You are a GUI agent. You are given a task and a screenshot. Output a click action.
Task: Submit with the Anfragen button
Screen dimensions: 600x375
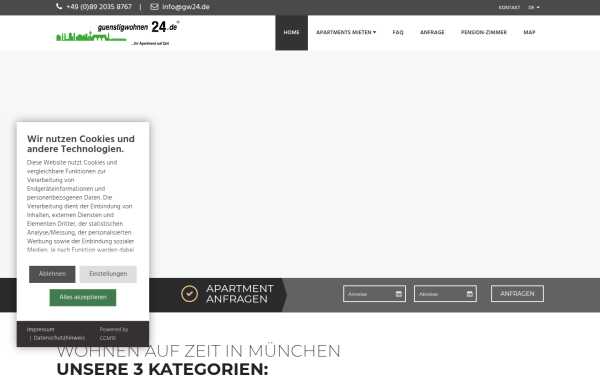click(x=517, y=294)
